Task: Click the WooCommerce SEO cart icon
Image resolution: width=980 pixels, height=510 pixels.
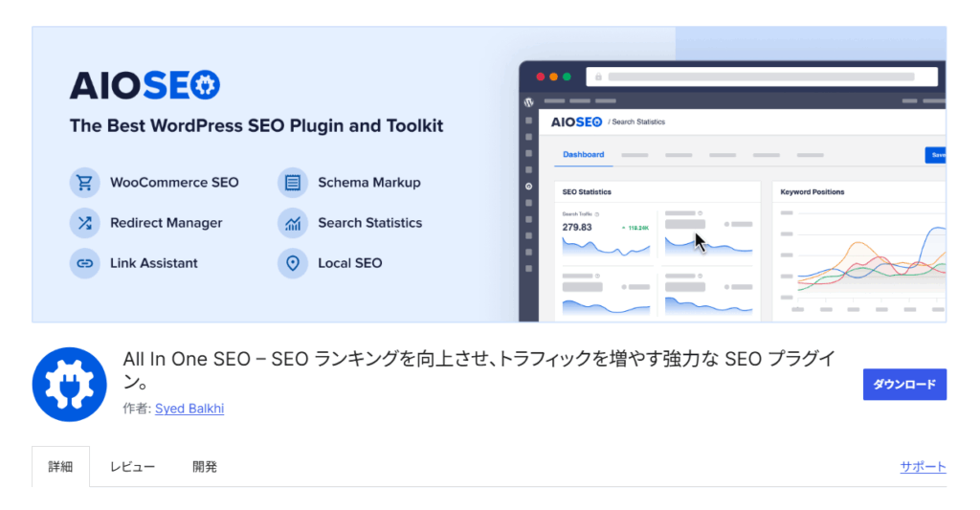Action: pyautogui.click(x=84, y=183)
